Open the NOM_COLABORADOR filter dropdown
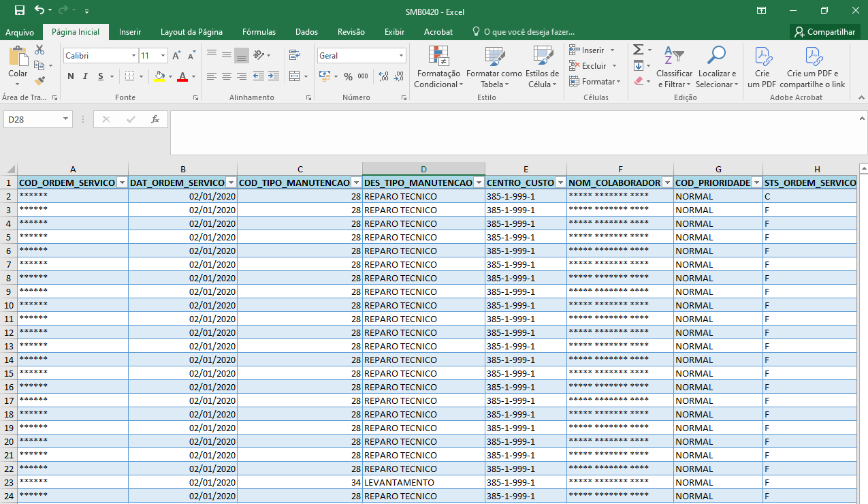This screenshot has width=868, height=504. (x=667, y=183)
